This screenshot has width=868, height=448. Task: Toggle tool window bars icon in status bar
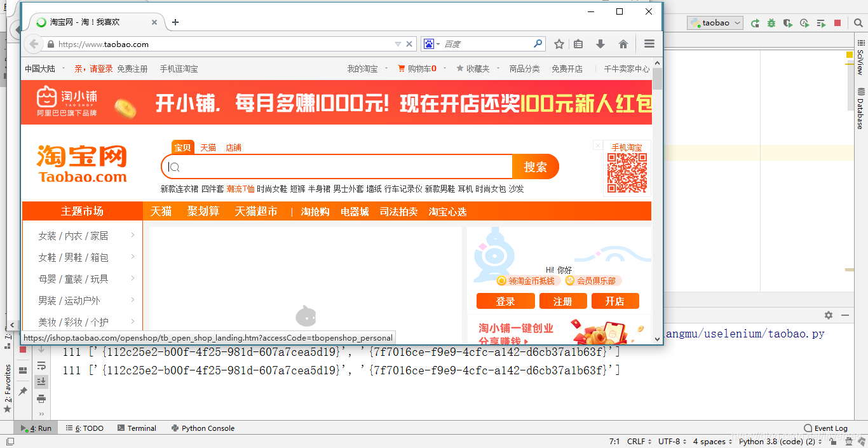pyautogui.click(x=10, y=442)
